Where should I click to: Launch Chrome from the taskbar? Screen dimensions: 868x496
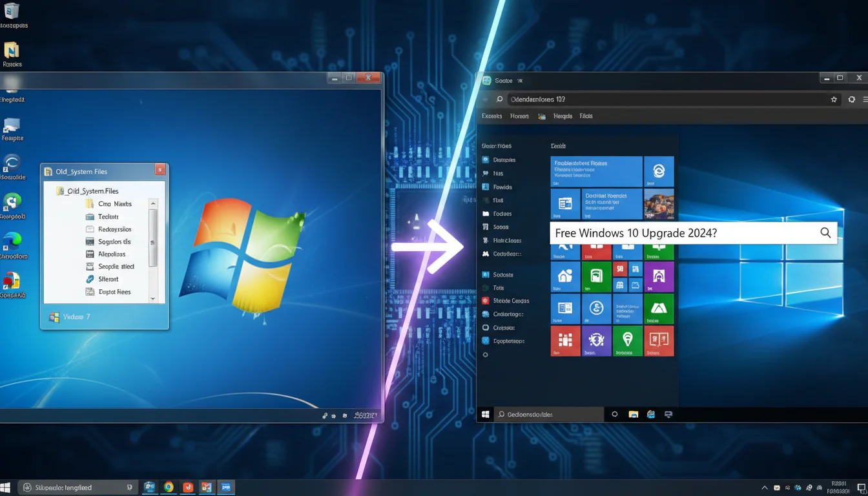[x=169, y=487]
